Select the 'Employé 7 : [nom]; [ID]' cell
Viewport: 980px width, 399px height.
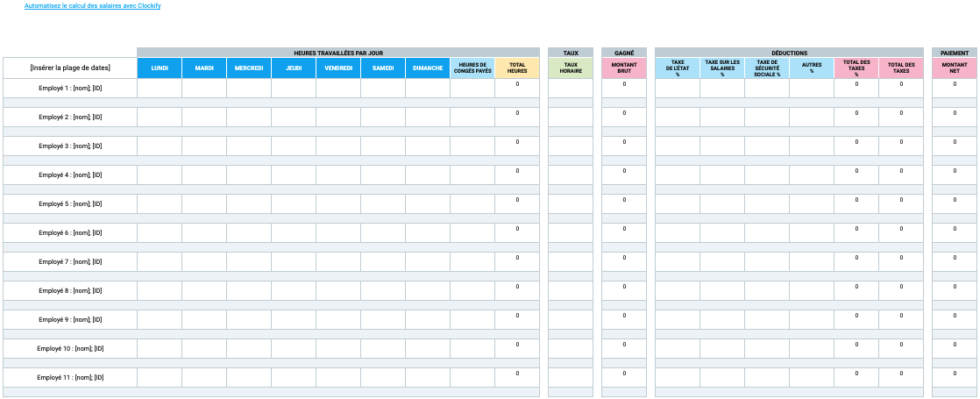70,262
